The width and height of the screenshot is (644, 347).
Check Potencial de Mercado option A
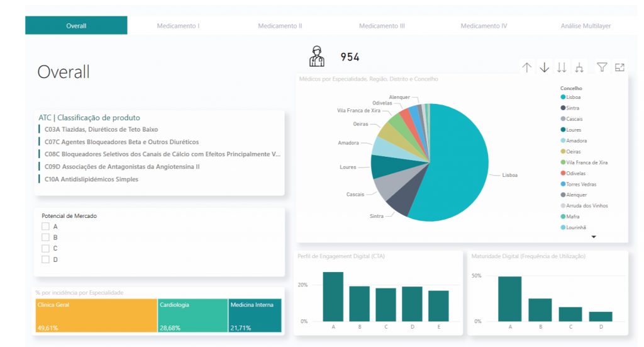pyautogui.click(x=45, y=227)
